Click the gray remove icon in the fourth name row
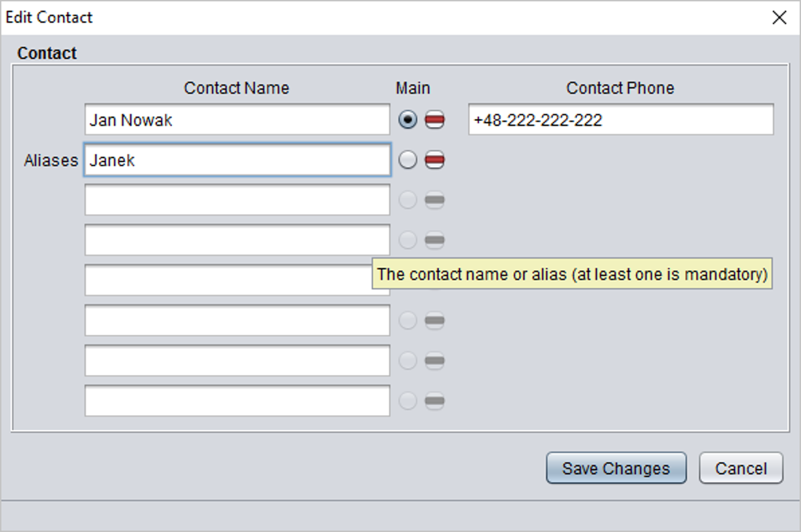Image resolution: width=801 pixels, height=532 pixels. (x=434, y=240)
